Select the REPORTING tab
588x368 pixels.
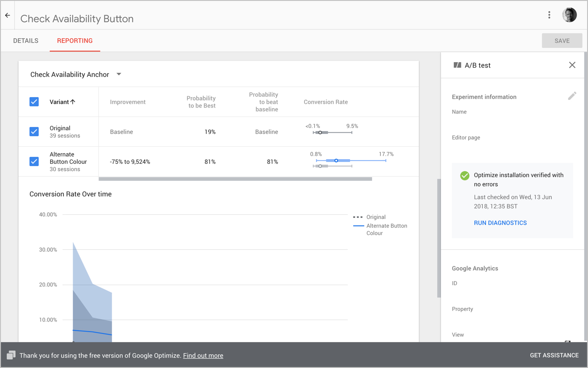75,40
